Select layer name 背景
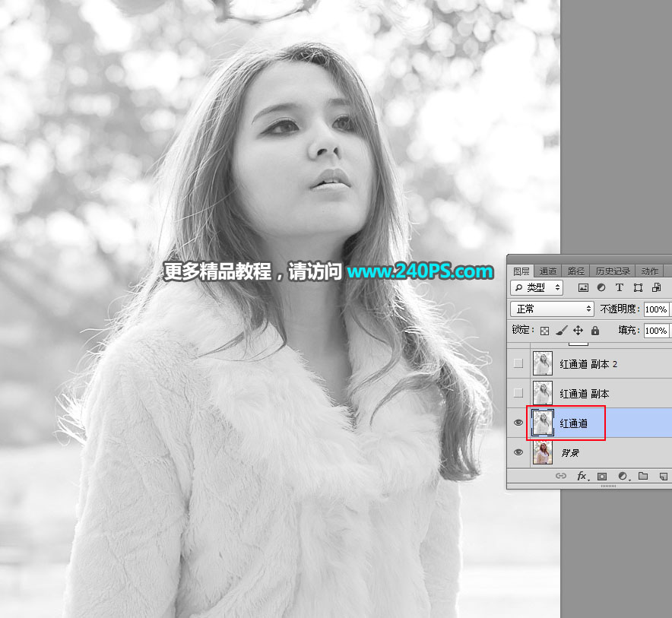 coord(570,452)
